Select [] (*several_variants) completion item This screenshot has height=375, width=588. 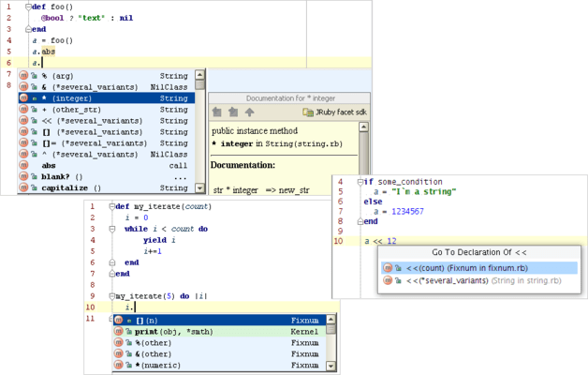tap(107, 132)
